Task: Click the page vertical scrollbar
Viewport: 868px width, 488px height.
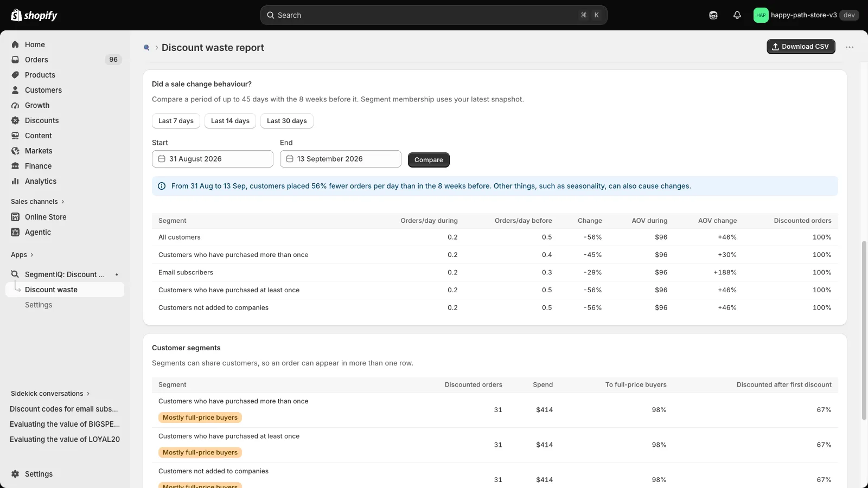Action: click(864, 330)
